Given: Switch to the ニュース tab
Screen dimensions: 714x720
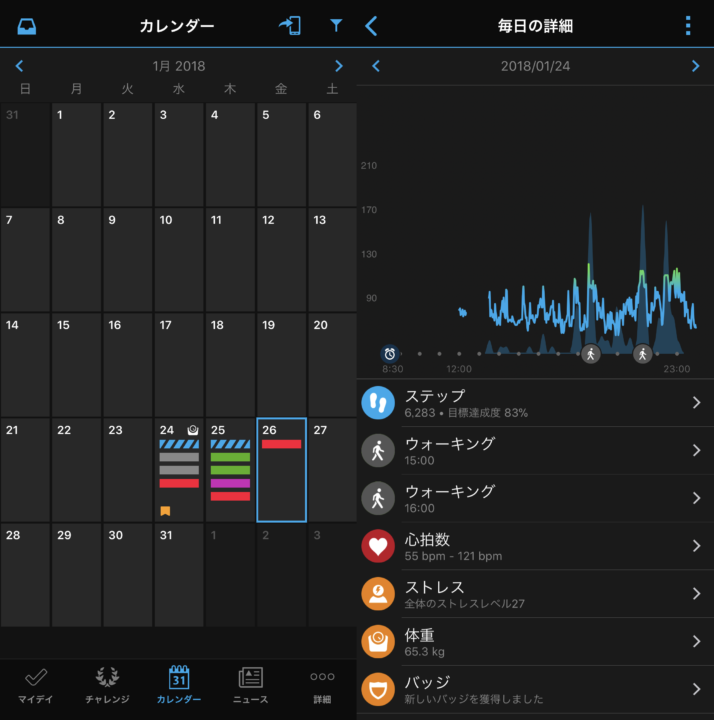Looking at the screenshot, I should click(250, 685).
